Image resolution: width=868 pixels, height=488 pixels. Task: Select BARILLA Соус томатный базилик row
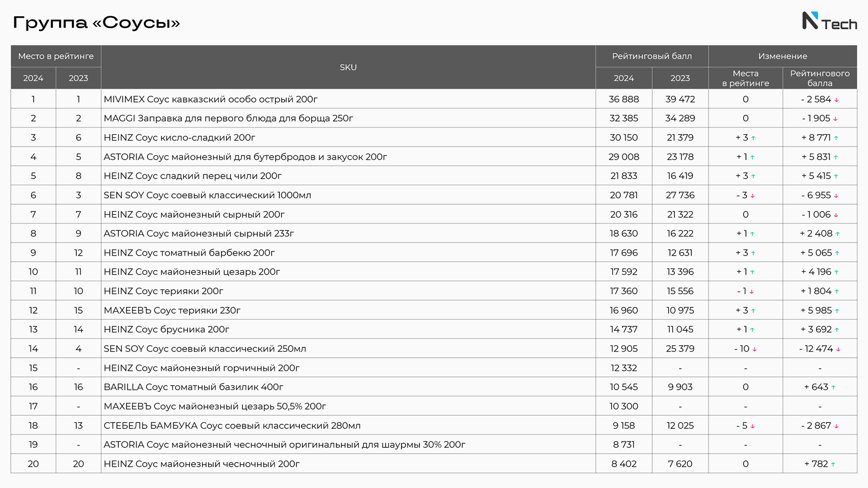point(434,387)
